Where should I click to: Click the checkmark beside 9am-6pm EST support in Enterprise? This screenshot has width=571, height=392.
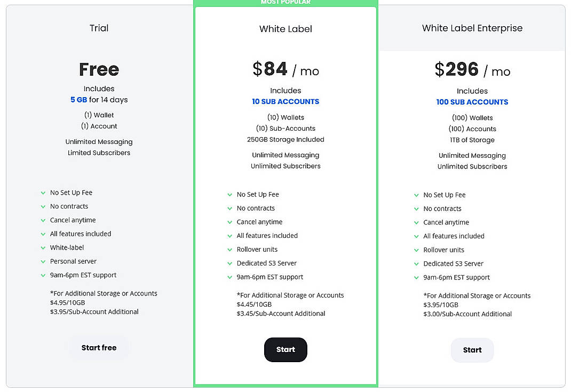click(x=417, y=277)
